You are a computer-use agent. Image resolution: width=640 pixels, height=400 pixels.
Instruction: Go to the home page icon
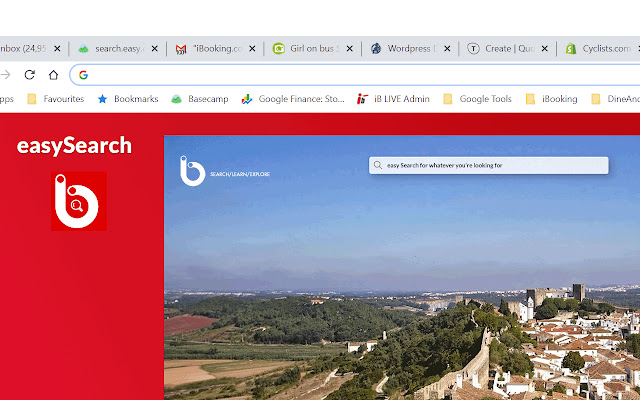(x=53, y=75)
